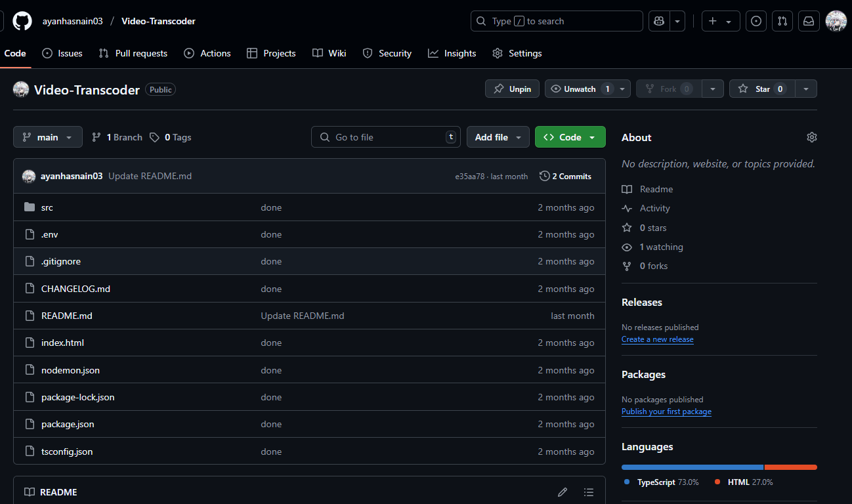Open the Video-Transcoder breadcrumb link
This screenshot has height=504, width=852.
point(158,21)
